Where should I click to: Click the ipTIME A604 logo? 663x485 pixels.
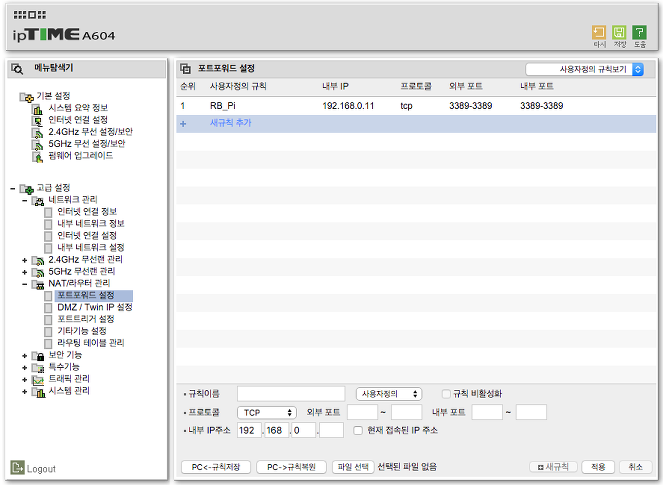(x=63, y=35)
